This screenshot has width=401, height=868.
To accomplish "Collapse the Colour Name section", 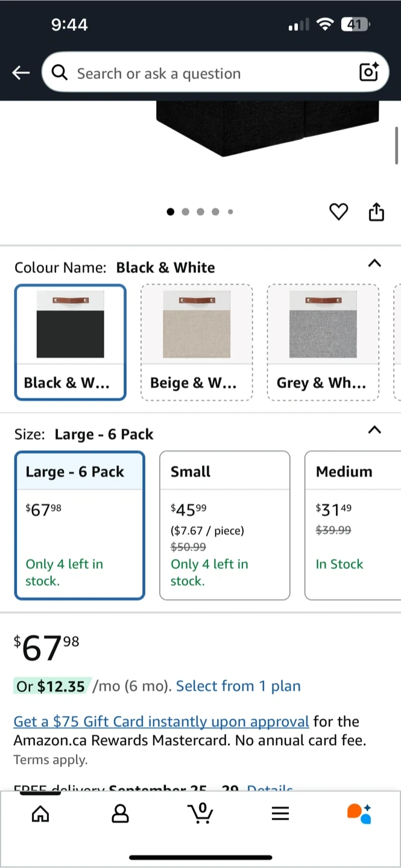I will pyautogui.click(x=374, y=263).
